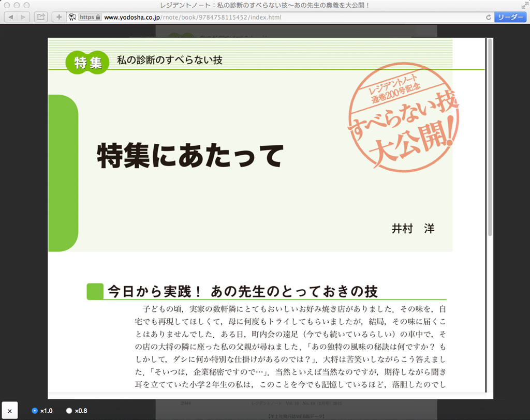Image resolution: width=530 pixels, height=420 pixels.
Task: Click the 特集にあたって title heading
Action: pyautogui.click(x=190, y=155)
